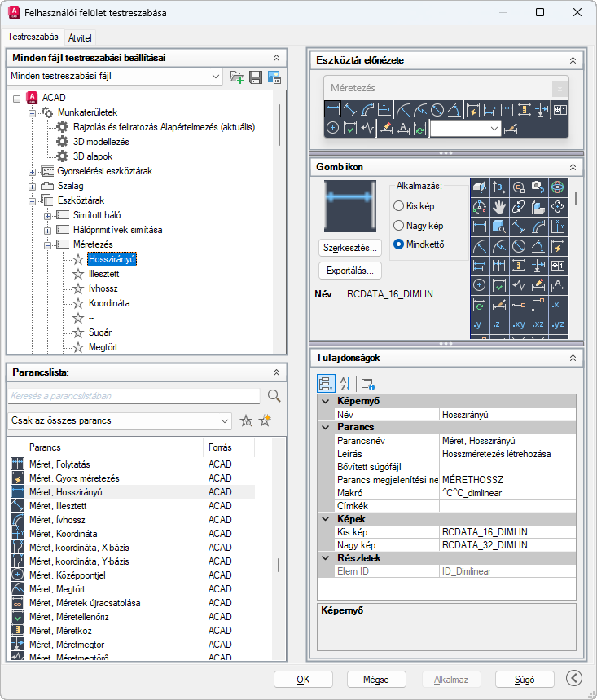Click the Súgó button
Viewport: 597px width, 700px height.
pos(525,680)
